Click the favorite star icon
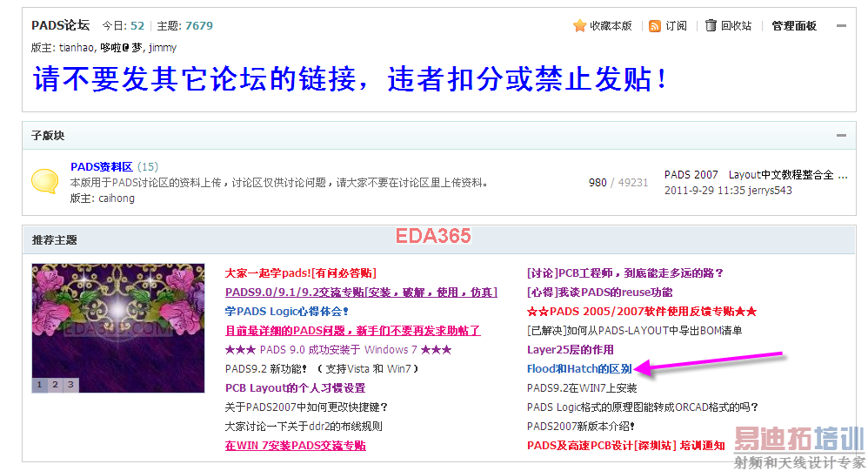868x471 pixels. coord(579,25)
